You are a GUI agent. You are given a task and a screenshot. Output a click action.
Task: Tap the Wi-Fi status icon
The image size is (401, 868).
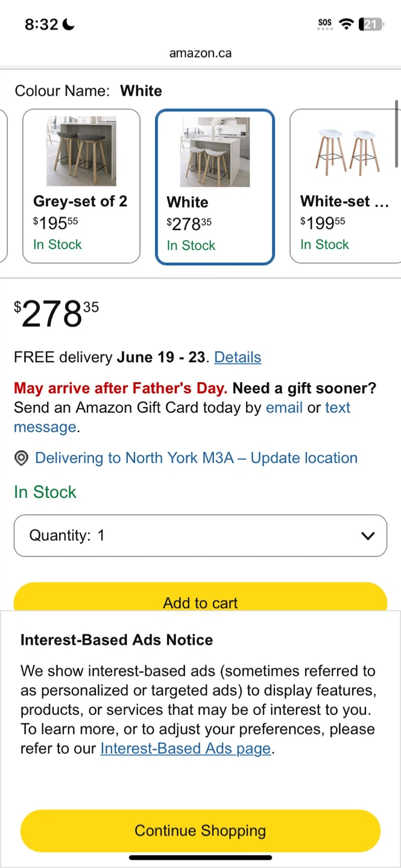point(346,24)
